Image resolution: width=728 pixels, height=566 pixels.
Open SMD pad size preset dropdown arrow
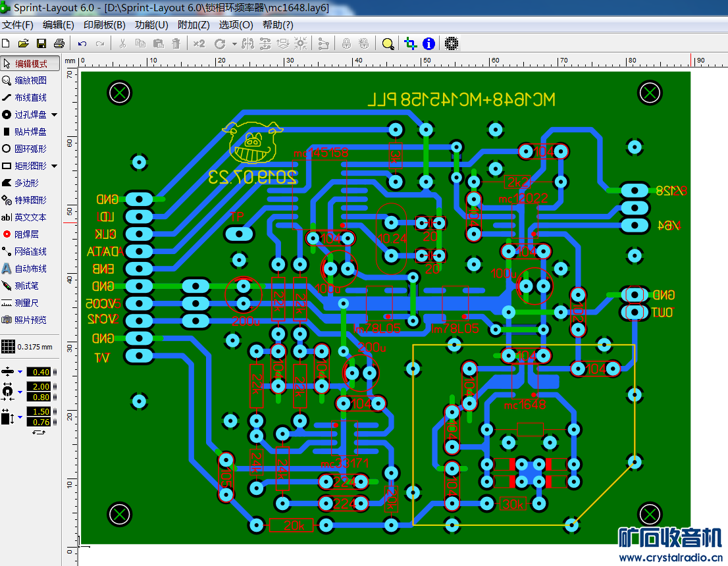pyautogui.click(x=20, y=417)
